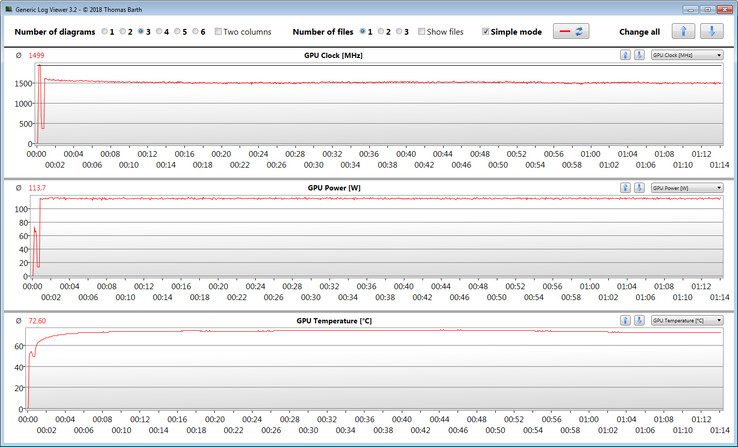Click down arrow beside GPU Clock dropdown
Image resolution: width=738 pixels, height=447 pixels.
click(x=638, y=55)
